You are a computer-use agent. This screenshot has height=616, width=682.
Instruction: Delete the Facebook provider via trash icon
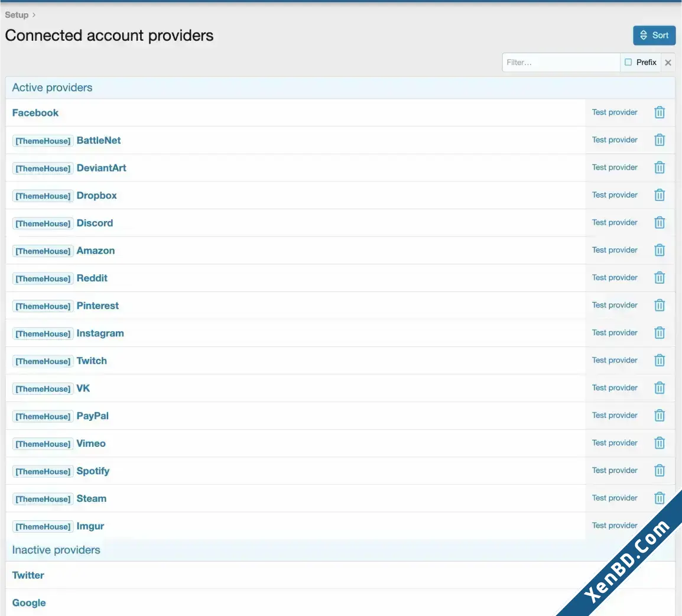[x=660, y=112]
